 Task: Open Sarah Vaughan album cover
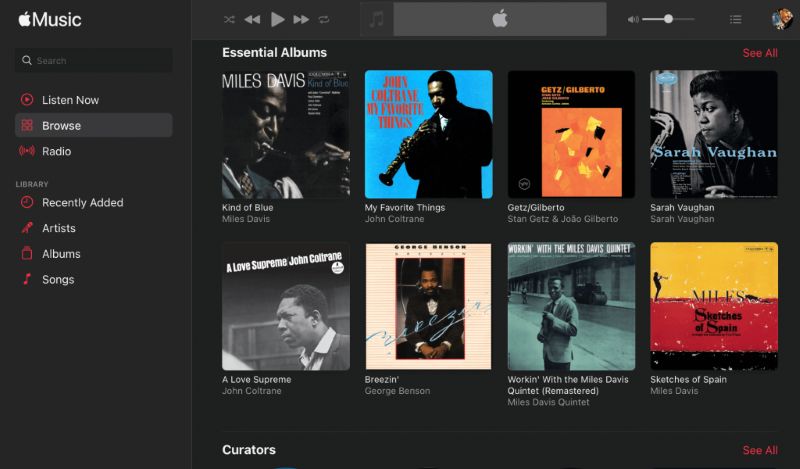click(714, 134)
